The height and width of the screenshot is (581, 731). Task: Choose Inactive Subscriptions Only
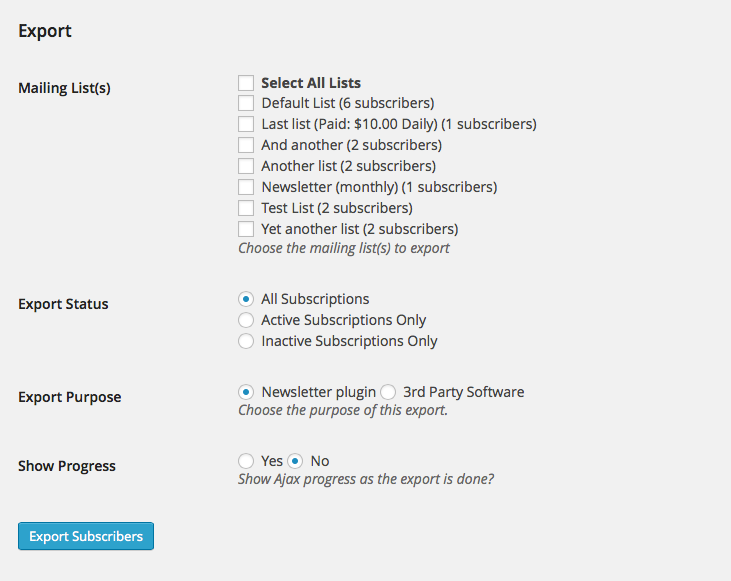(x=246, y=341)
